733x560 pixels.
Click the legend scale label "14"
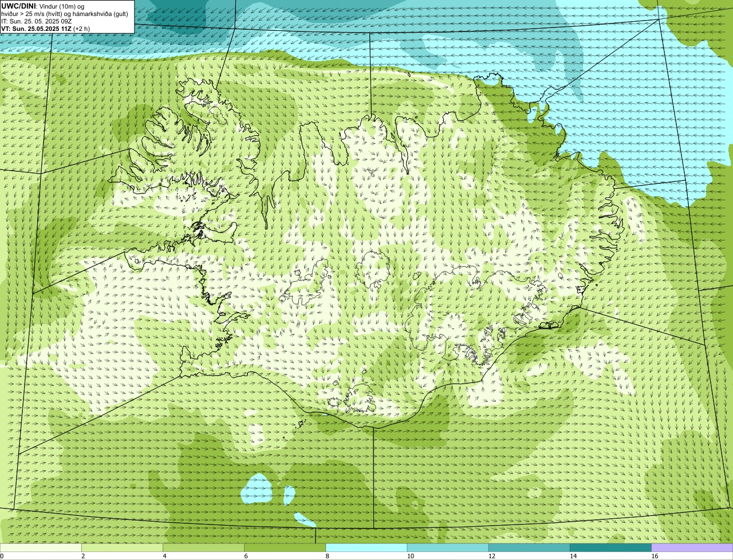pos(573,556)
